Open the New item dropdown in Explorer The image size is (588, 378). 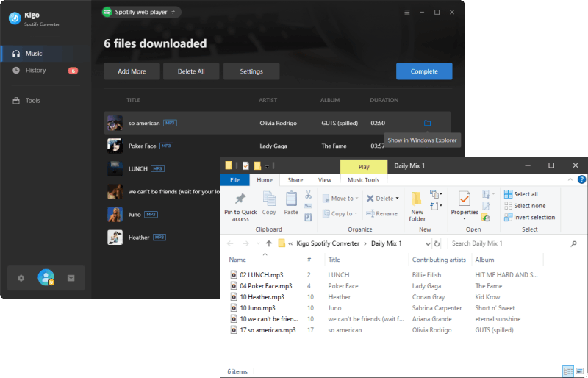pyautogui.click(x=436, y=194)
